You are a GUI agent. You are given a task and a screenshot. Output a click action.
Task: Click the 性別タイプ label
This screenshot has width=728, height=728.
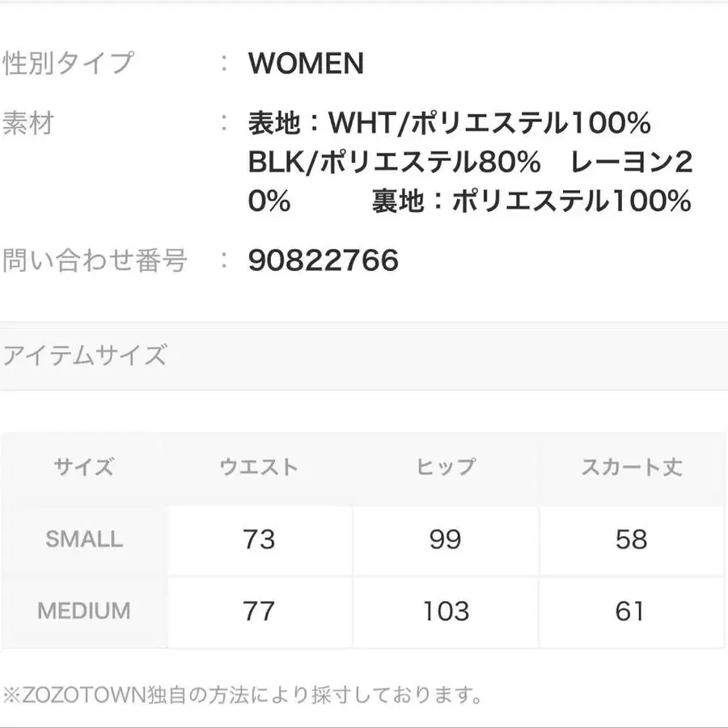coord(68,63)
